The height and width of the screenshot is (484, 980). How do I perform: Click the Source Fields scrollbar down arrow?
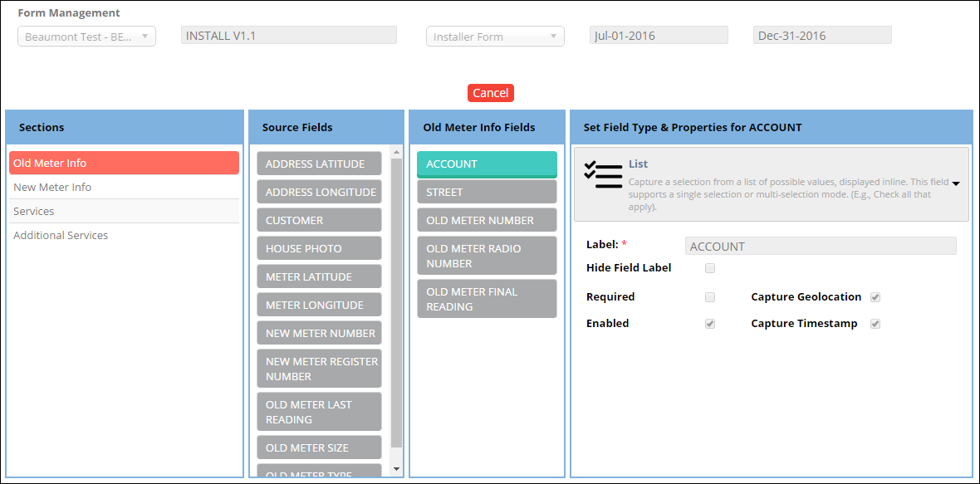pos(396,469)
